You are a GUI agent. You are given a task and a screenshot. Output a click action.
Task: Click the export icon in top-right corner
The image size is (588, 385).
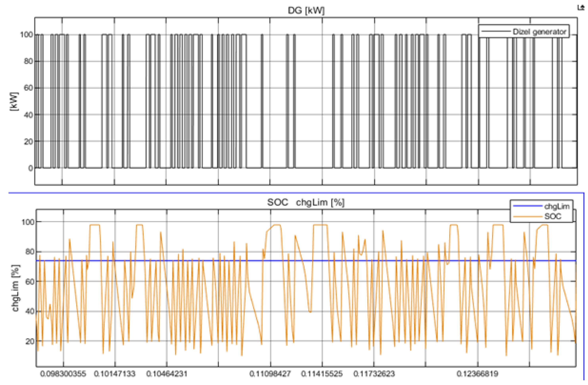point(581,8)
